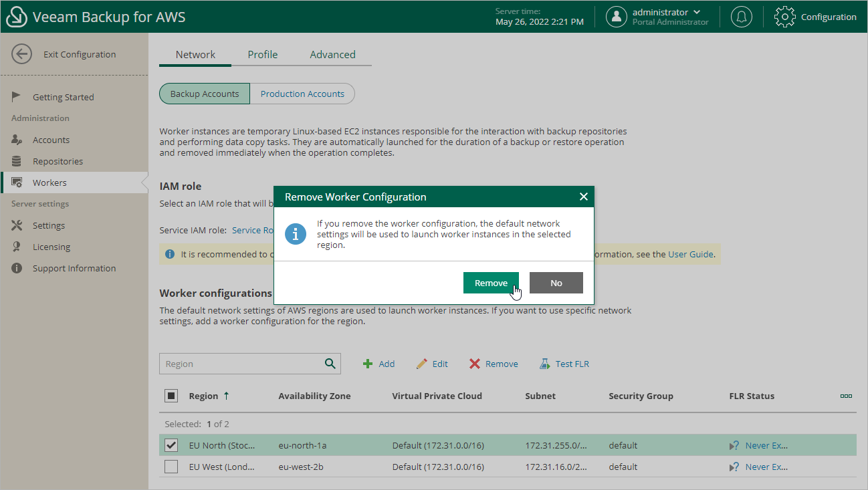Toggle the select-all checkbox in the table header
Screen dimensions: 868x490
171,396
